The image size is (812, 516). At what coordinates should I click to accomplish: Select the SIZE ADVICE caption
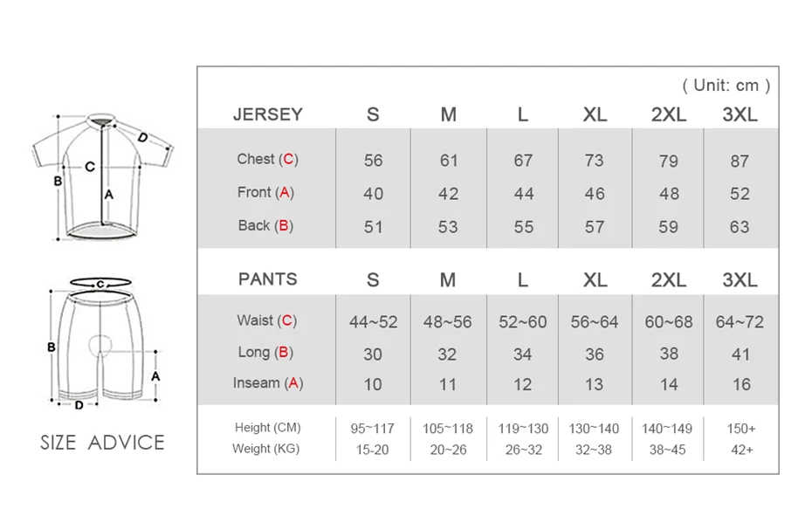(x=102, y=443)
